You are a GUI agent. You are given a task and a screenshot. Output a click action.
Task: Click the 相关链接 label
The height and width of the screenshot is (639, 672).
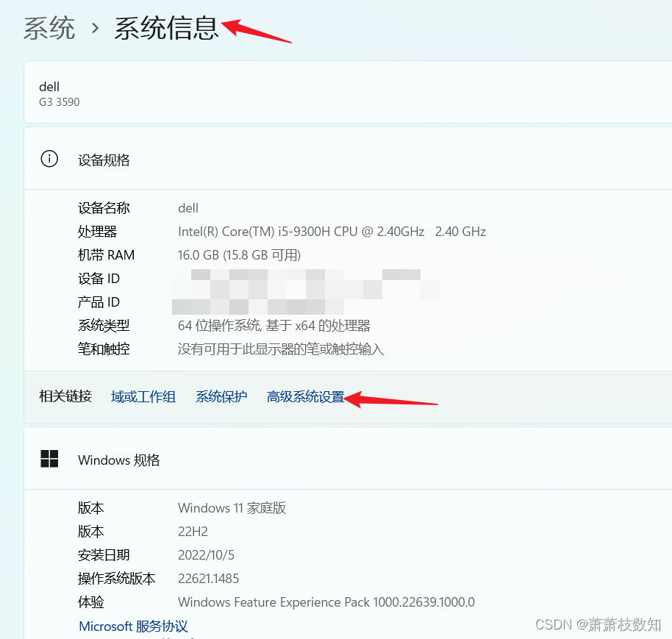pos(65,396)
